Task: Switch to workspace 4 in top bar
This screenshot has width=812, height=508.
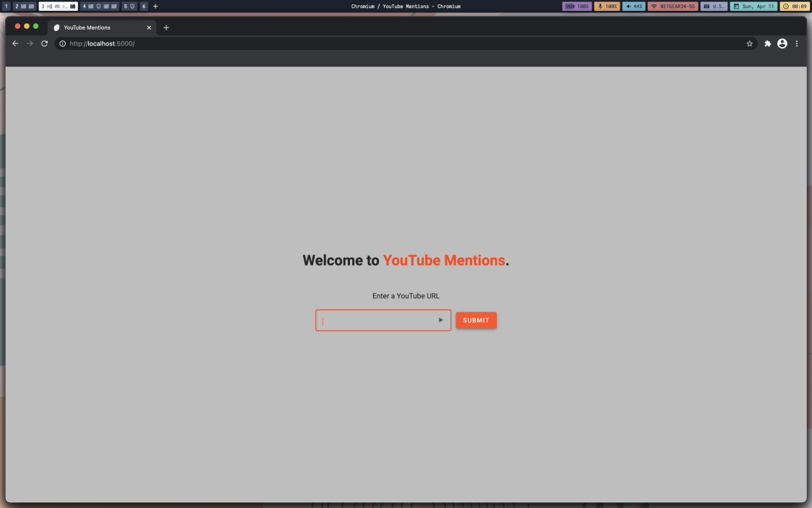Action: [100, 7]
